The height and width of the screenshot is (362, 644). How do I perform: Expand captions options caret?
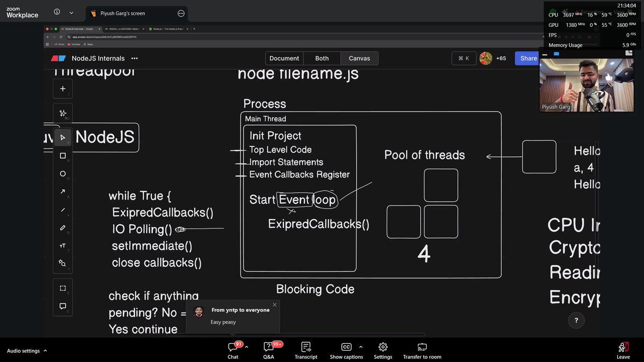pos(361,347)
